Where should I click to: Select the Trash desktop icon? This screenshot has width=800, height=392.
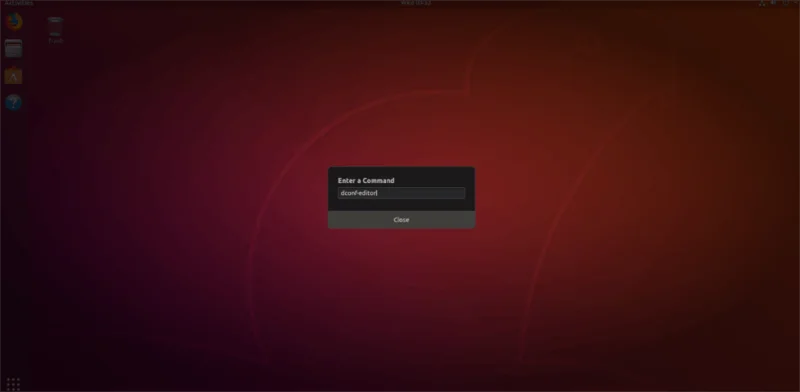pos(55,30)
